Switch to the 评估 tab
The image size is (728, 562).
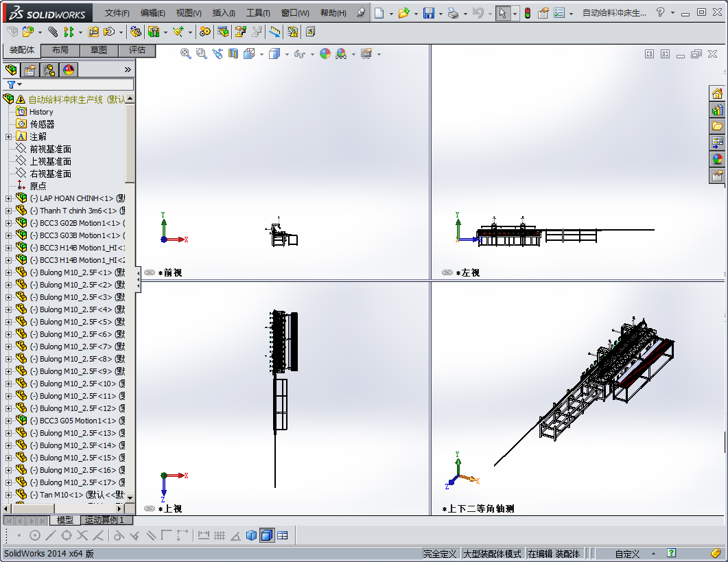(x=137, y=50)
